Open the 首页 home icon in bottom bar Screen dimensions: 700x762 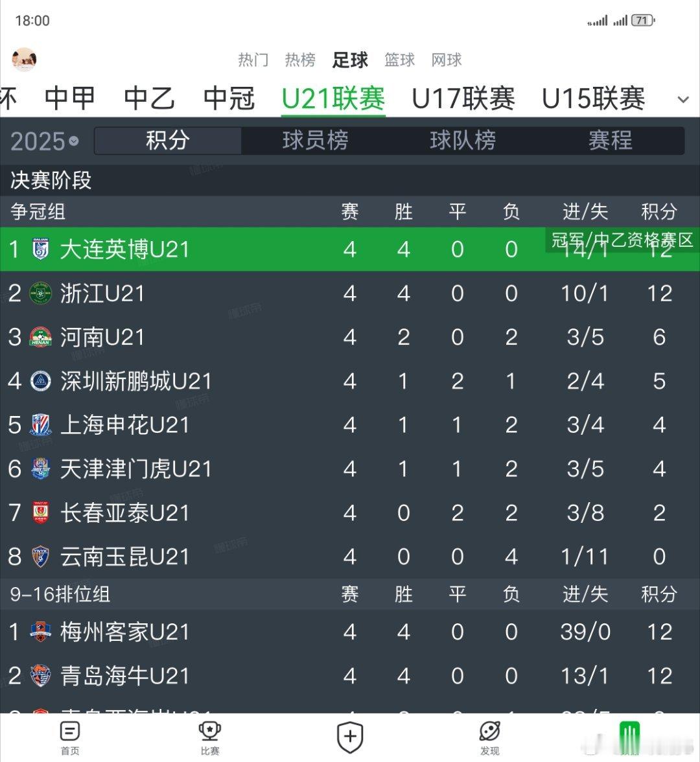pos(69,735)
